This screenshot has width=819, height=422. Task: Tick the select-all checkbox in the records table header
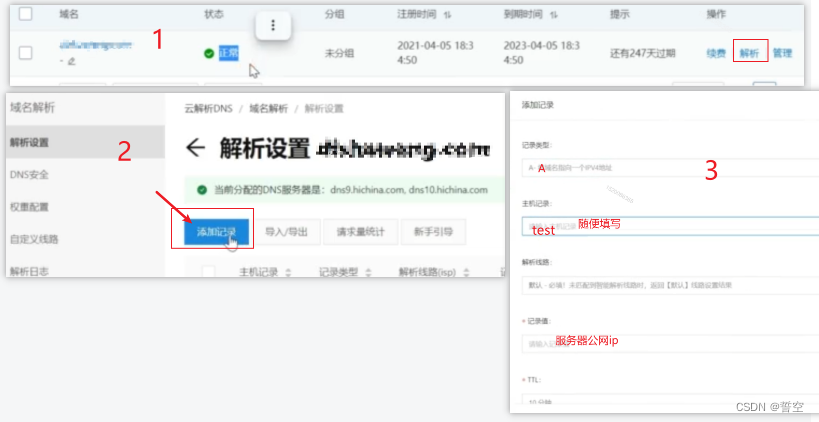coord(208,271)
